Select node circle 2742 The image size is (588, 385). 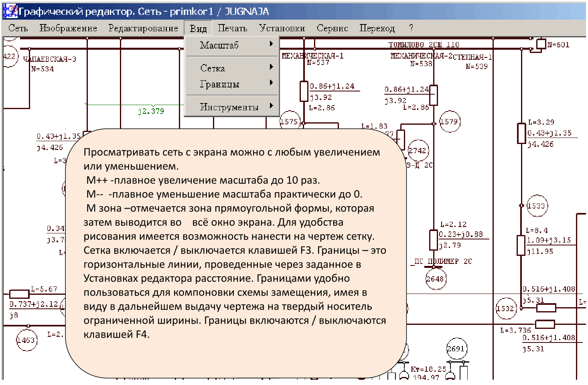(418, 151)
